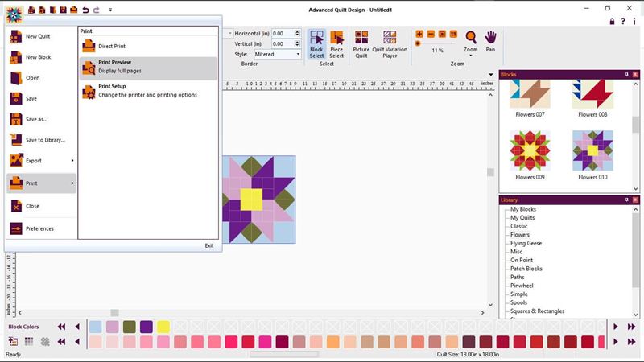Pin the Blocks panel
This screenshot has height=362, width=644.
pyautogui.click(x=626, y=75)
